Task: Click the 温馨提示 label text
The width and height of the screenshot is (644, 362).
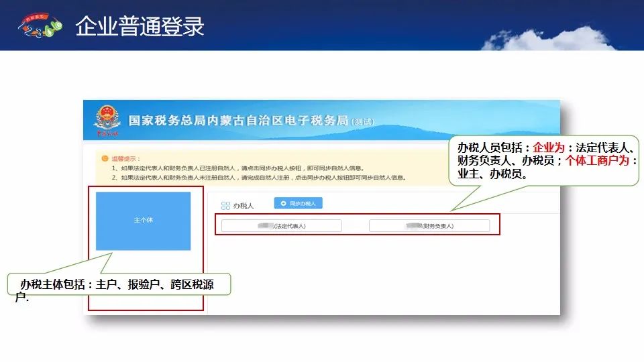Action: coord(125,159)
